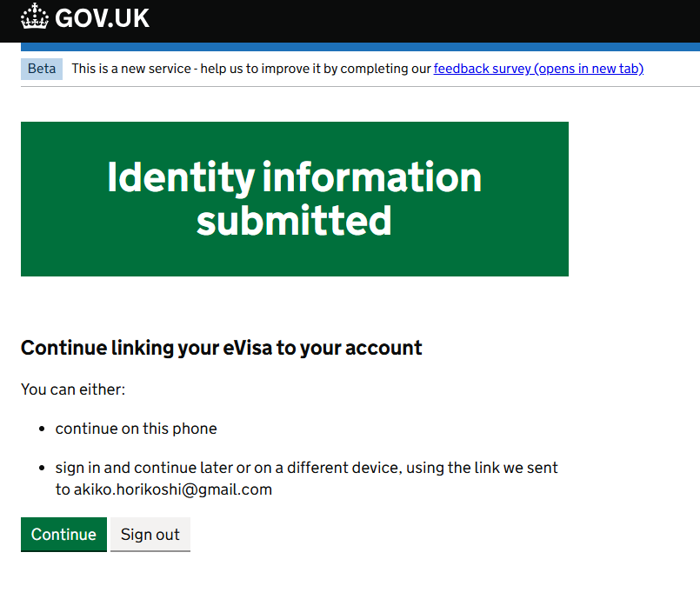Click empty area of black header bar
Screen dimensions: 700x599
click(424, 21)
